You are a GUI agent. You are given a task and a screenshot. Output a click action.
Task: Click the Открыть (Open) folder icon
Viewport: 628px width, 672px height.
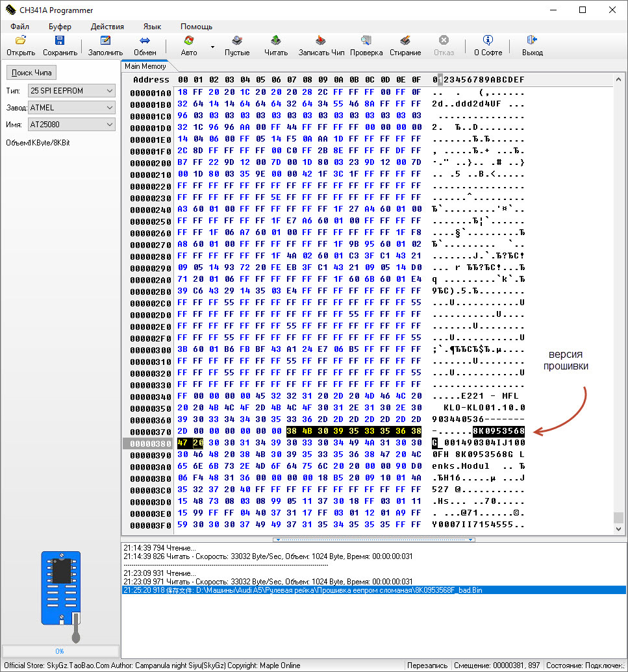click(21, 41)
